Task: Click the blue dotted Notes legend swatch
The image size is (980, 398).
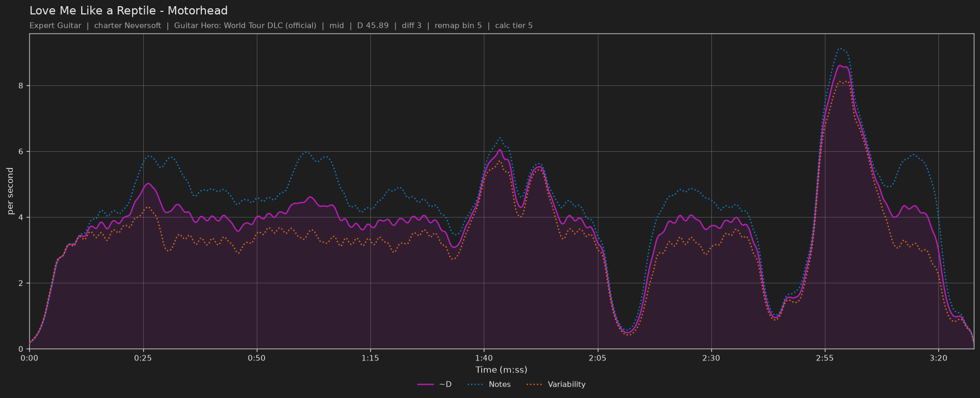Action: (x=476, y=385)
